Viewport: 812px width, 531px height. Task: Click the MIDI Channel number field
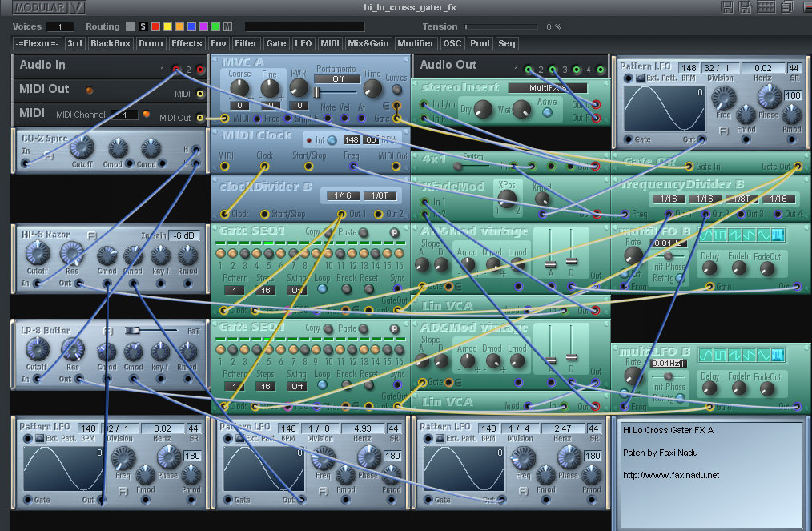point(125,115)
